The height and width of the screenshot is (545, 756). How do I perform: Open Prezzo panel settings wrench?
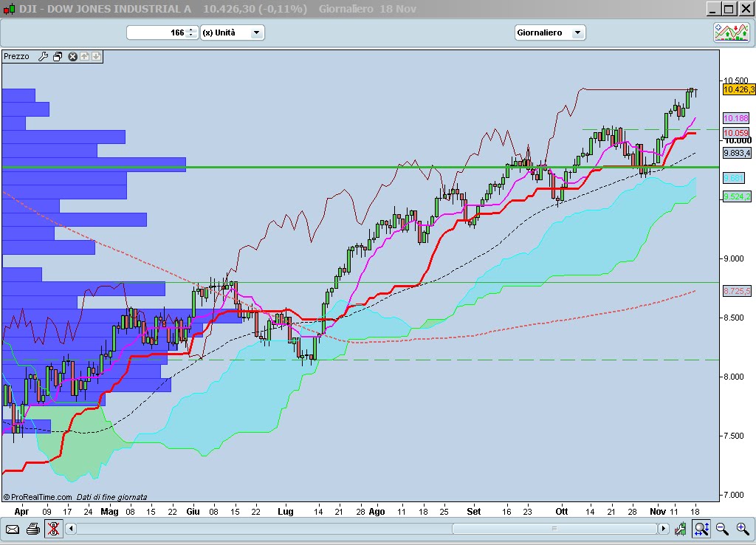point(43,56)
